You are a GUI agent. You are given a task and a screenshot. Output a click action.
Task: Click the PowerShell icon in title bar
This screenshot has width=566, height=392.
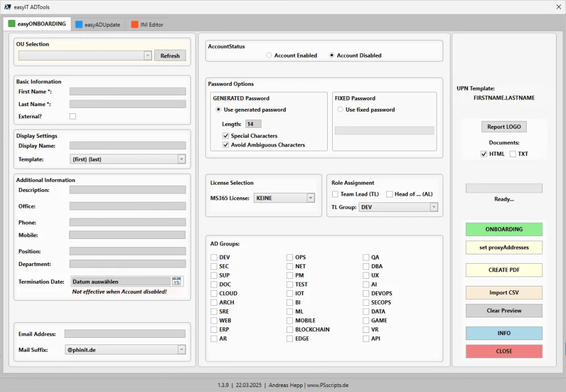[7, 7]
